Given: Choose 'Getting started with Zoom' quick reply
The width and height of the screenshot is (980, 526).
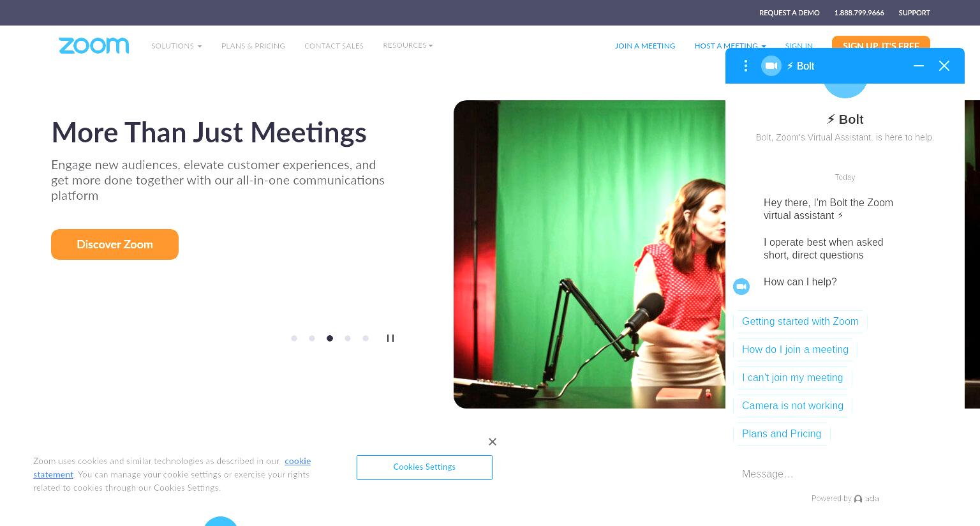Looking at the screenshot, I should pyautogui.click(x=800, y=322).
